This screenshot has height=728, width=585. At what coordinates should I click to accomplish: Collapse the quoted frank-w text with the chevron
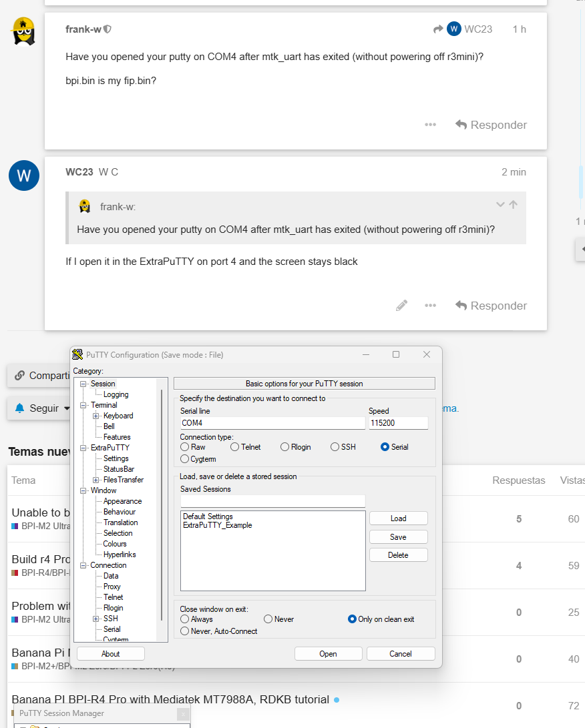point(500,205)
